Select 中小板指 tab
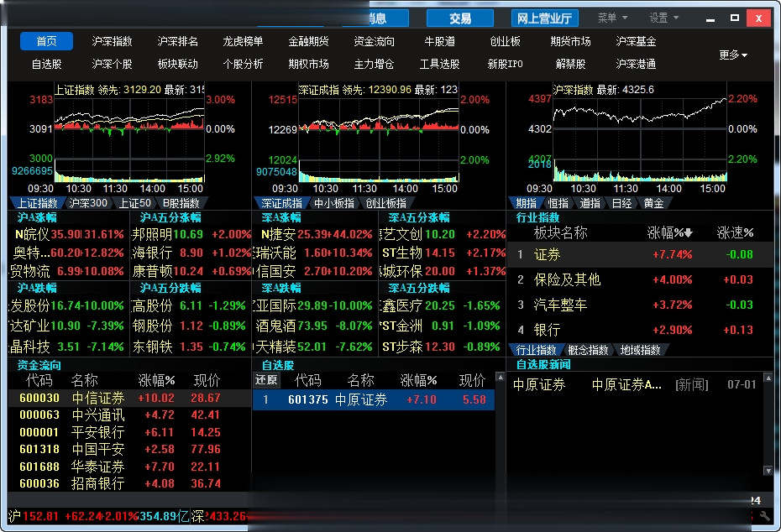781x532 pixels. pos(334,203)
